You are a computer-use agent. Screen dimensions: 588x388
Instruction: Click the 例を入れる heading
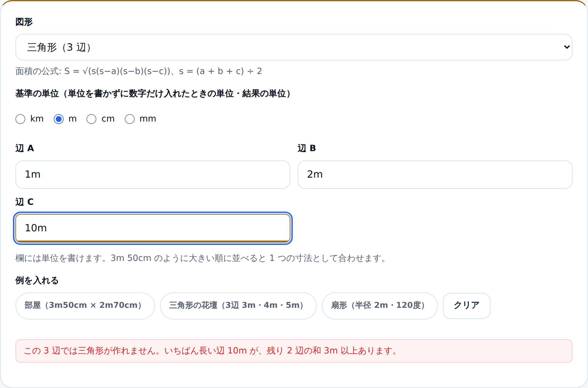pos(37,280)
